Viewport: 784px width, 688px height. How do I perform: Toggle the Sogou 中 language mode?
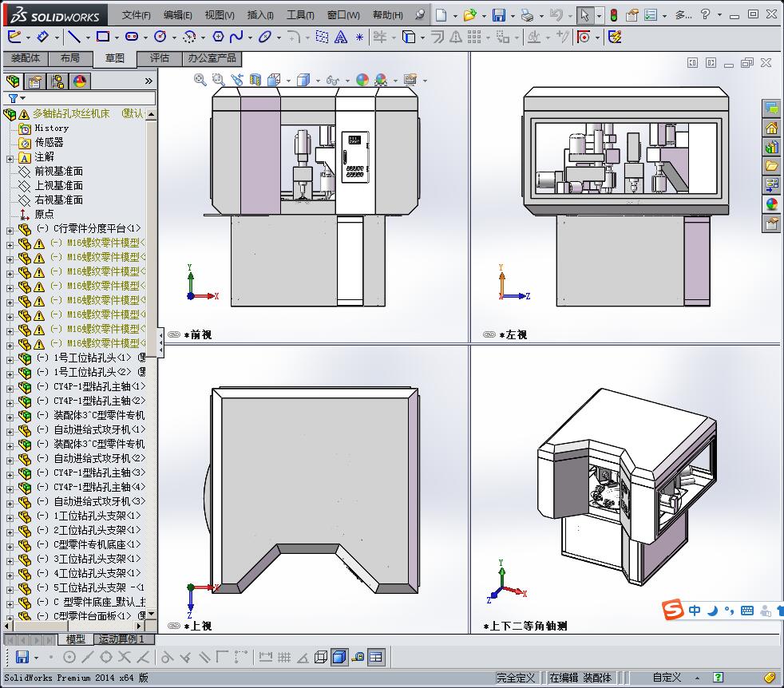click(695, 611)
